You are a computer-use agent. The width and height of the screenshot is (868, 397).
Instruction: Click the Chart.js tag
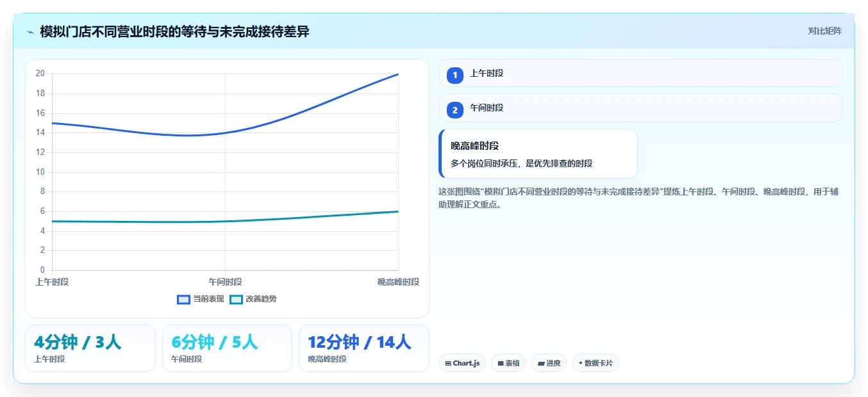(462, 363)
